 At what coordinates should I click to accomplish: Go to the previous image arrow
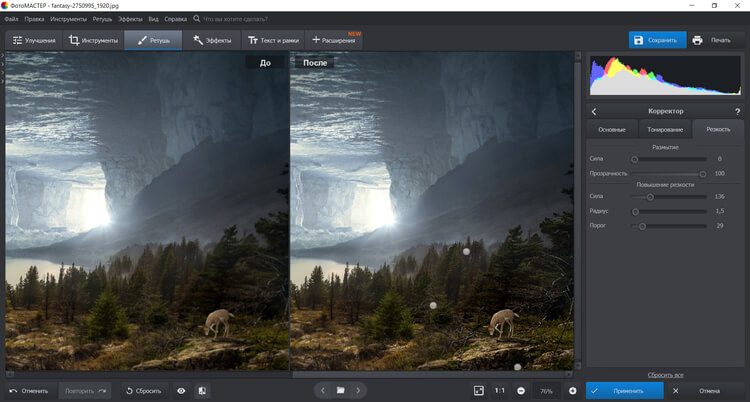coord(322,390)
